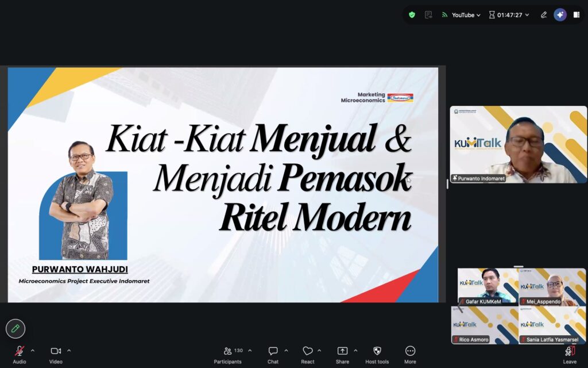588x368 pixels.
Task: Open the More options menu
Action: point(410,355)
